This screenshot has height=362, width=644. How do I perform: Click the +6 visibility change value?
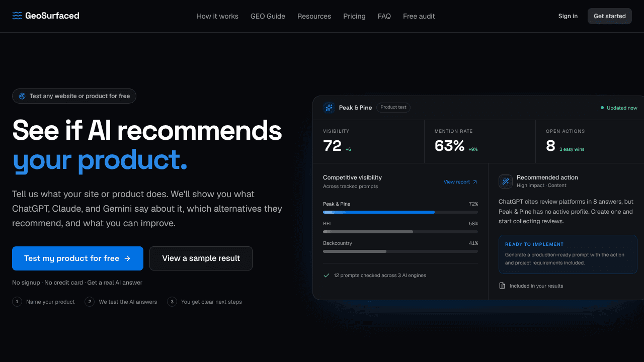(348, 149)
